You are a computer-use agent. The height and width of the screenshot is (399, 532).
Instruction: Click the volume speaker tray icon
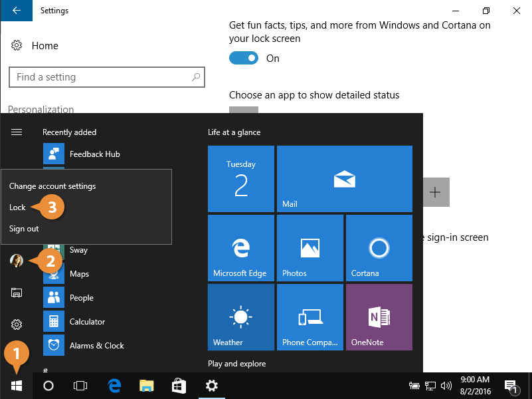(446, 386)
